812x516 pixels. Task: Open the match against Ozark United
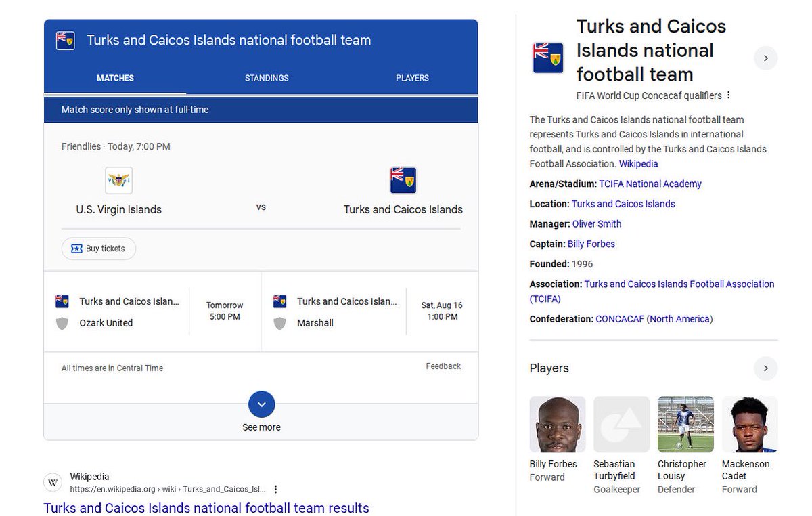(x=152, y=312)
